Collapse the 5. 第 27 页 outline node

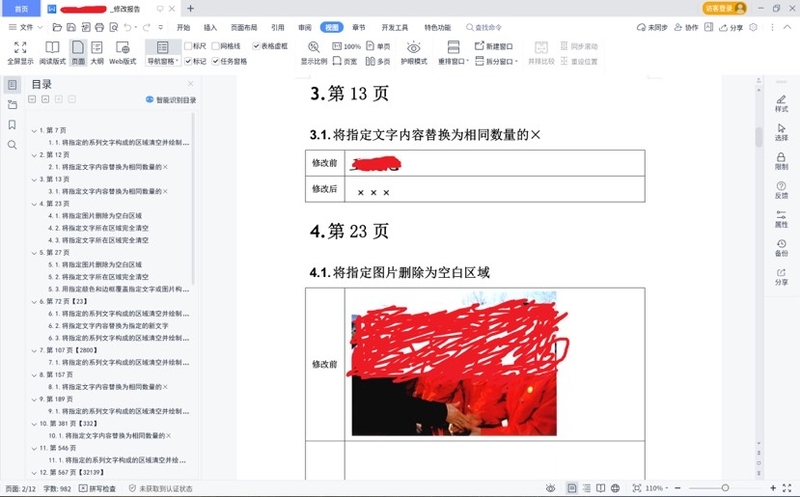[x=34, y=253]
